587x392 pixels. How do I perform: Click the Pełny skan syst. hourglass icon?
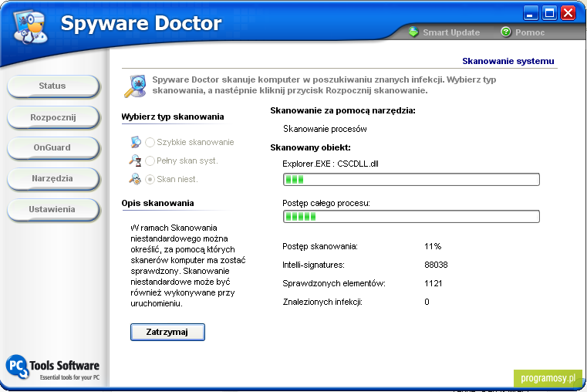[136, 161]
